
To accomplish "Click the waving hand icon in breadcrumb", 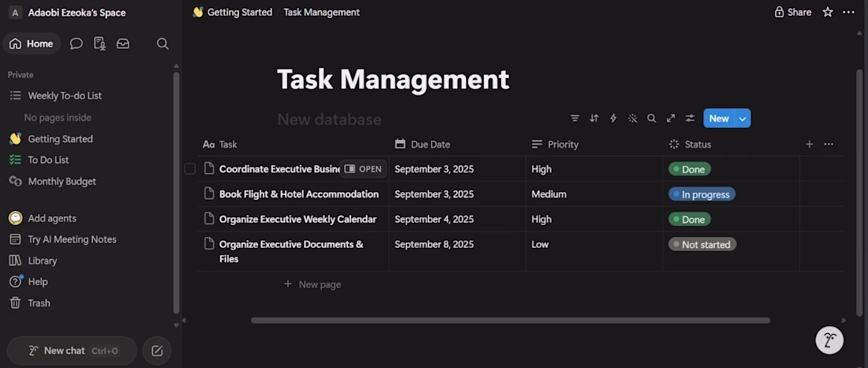I will 198,12.
